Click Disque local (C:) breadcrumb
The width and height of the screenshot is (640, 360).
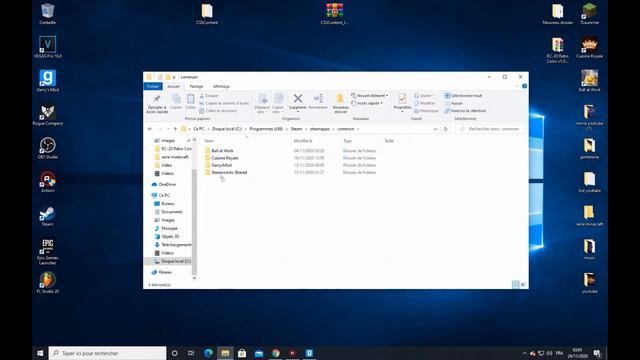coord(227,129)
